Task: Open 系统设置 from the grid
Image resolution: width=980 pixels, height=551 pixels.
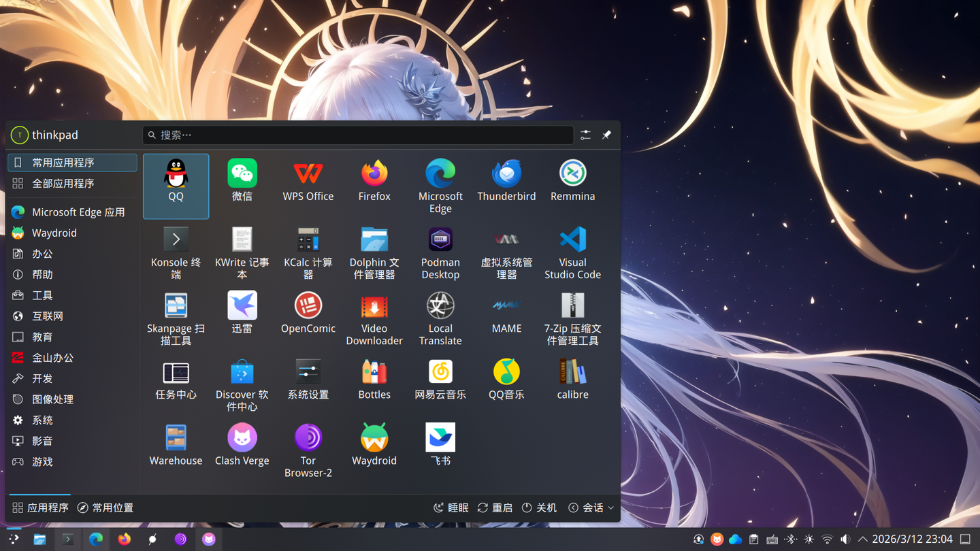Action: [x=308, y=385]
